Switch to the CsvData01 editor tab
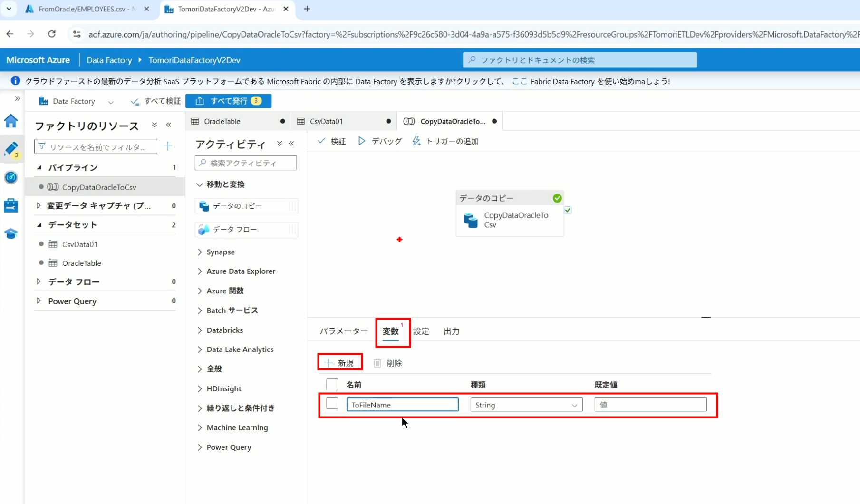This screenshot has width=860, height=504. (x=326, y=121)
